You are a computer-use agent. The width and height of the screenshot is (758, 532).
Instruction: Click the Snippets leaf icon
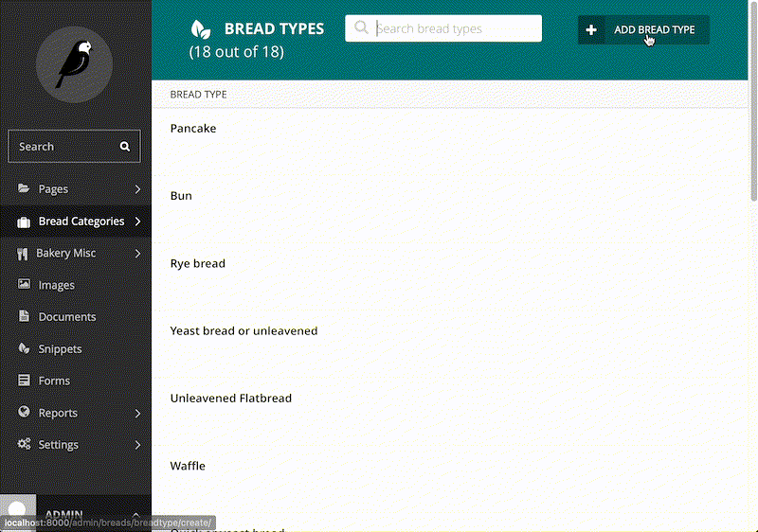[x=24, y=348]
